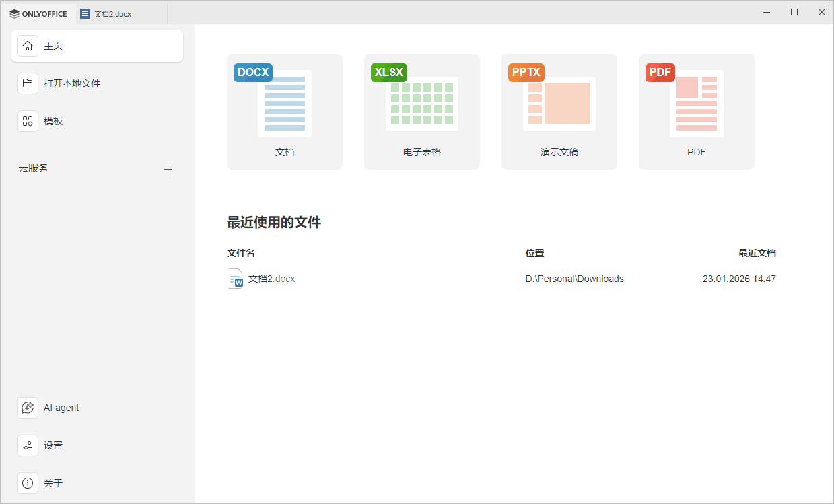
Task: Click the open local file folder icon
Action: point(28,83)
